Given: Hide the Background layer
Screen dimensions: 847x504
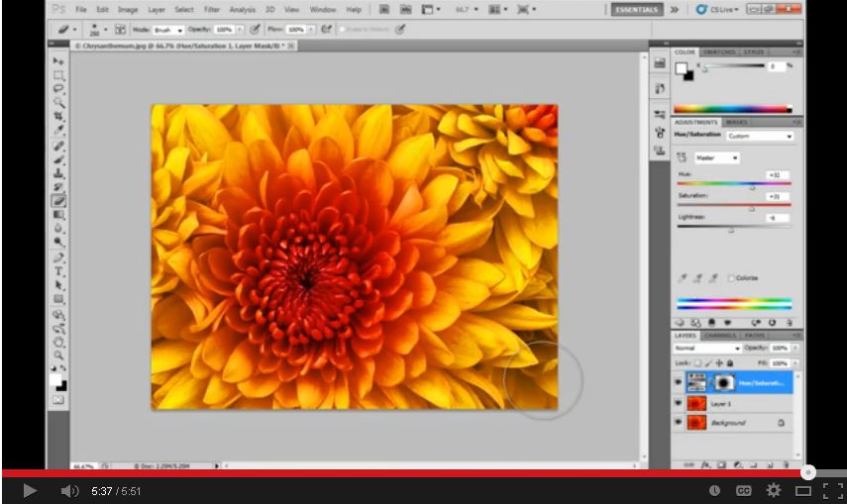Looking at the screenshot, I should pos(679,423).
